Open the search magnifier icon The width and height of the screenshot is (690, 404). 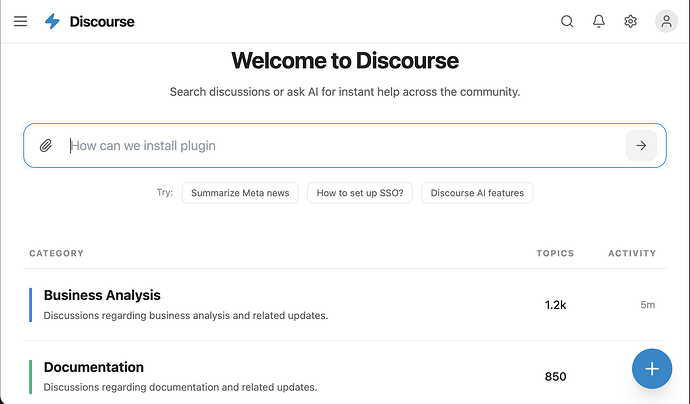pyautogui.click(x=567, y=21)
